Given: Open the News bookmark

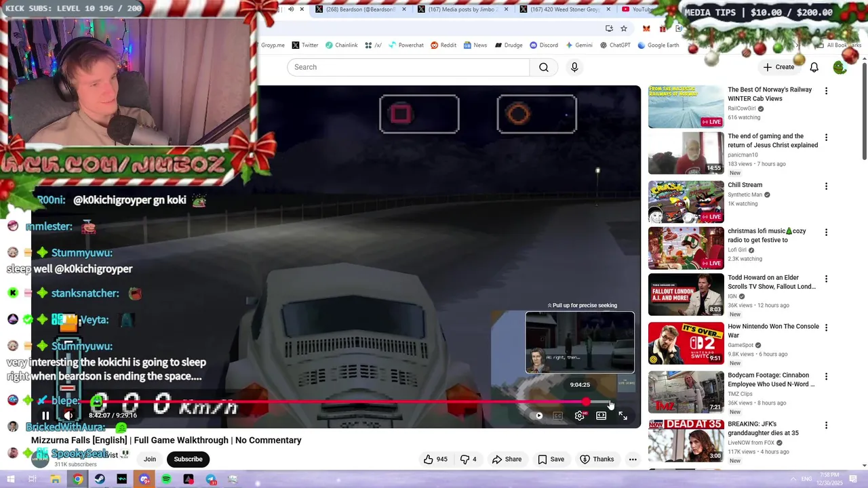Looking at the screenshot, I should pos(475,45).
